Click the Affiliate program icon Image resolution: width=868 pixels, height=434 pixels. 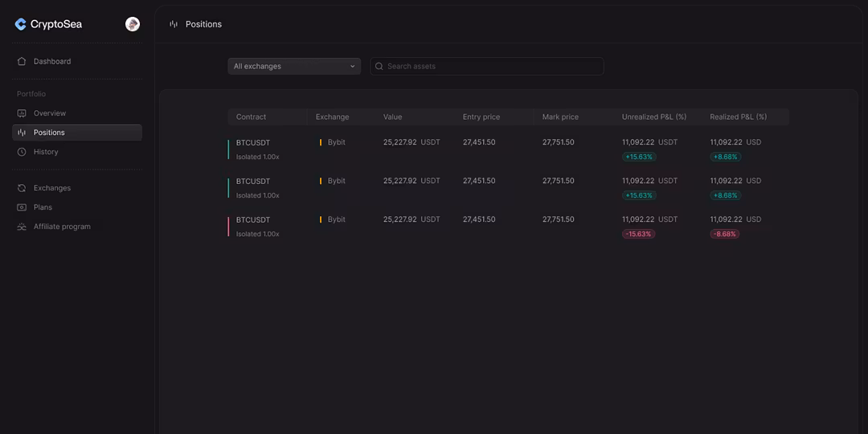[x=22, y=227]
